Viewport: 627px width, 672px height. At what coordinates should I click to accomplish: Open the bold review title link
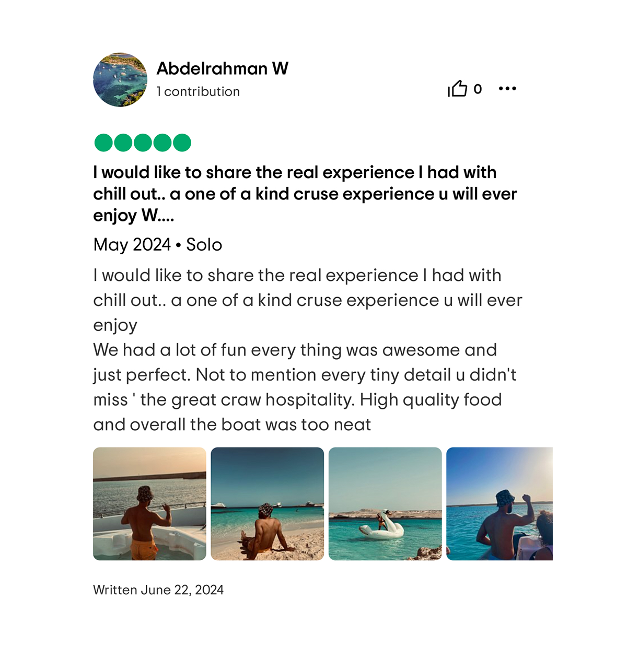(x=305, y=194)
